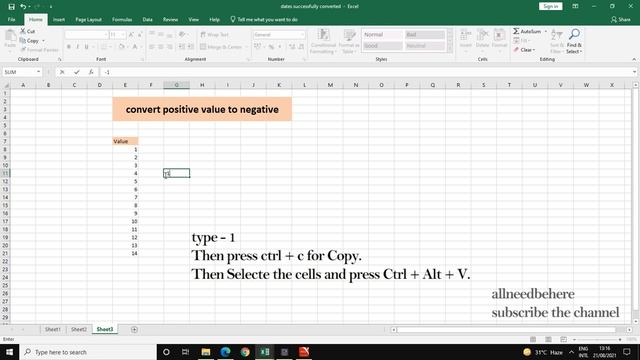Click the Copy button in Clipboard group
The width and height of the screenshot is (640, 360).
pos(29,41)
